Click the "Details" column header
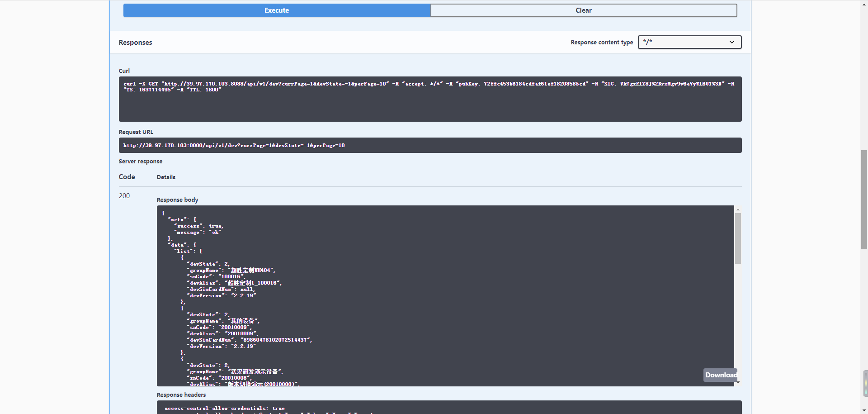This screenshot has width=868, height=414. (x=166, y=177)
